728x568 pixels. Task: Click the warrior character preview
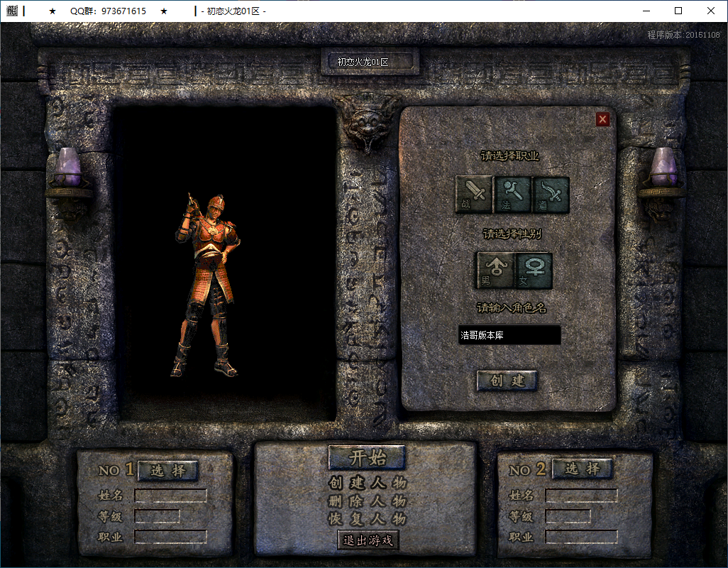click(207, 285)
